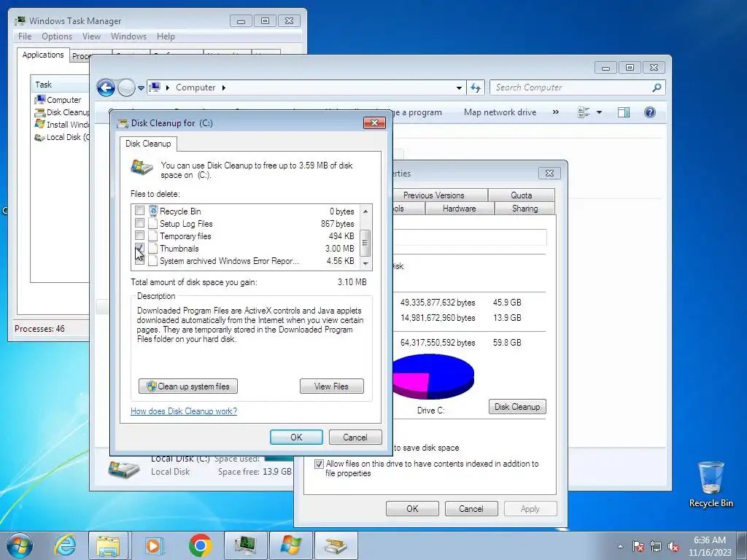Click the Back arrow in Explorer

pos(106,87)
